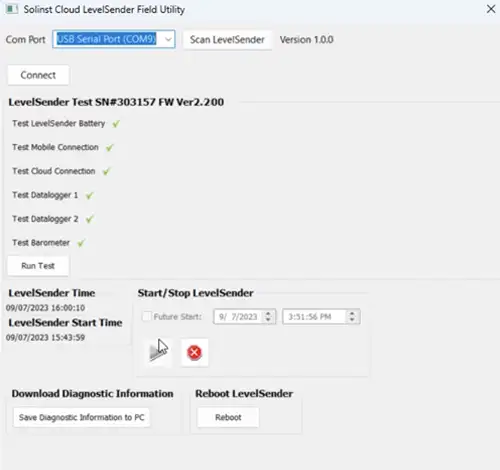Click the app icon in title bar
Screen dimensions: 500x470
11,9
